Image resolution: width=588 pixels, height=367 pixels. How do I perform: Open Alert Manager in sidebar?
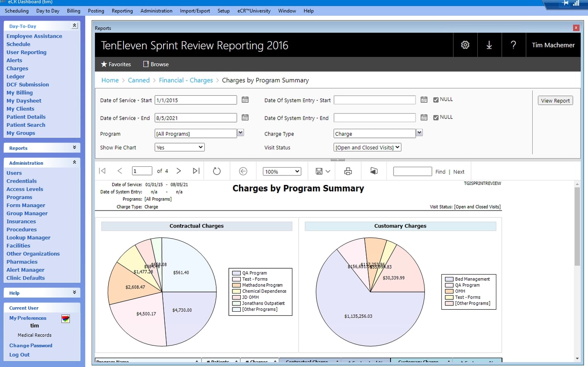click(x=25, y=270)
